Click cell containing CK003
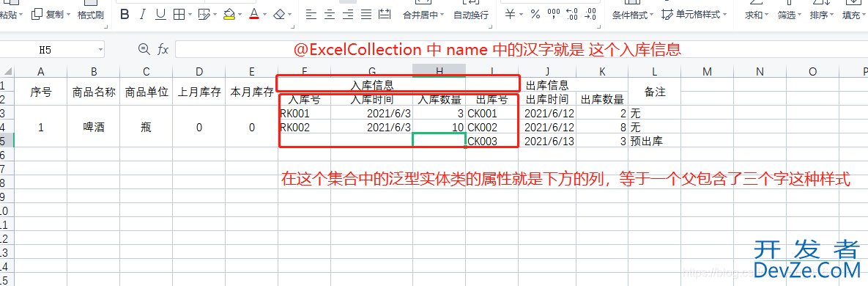 (492, 141)
